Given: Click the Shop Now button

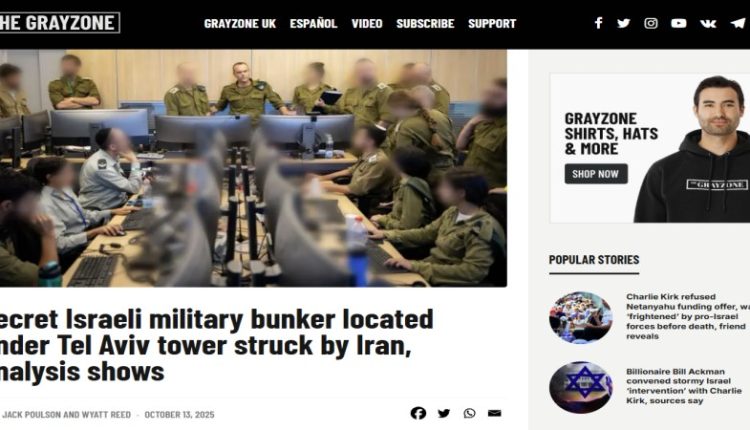Looking at the screenshot, I should click(x=596, y=174).
